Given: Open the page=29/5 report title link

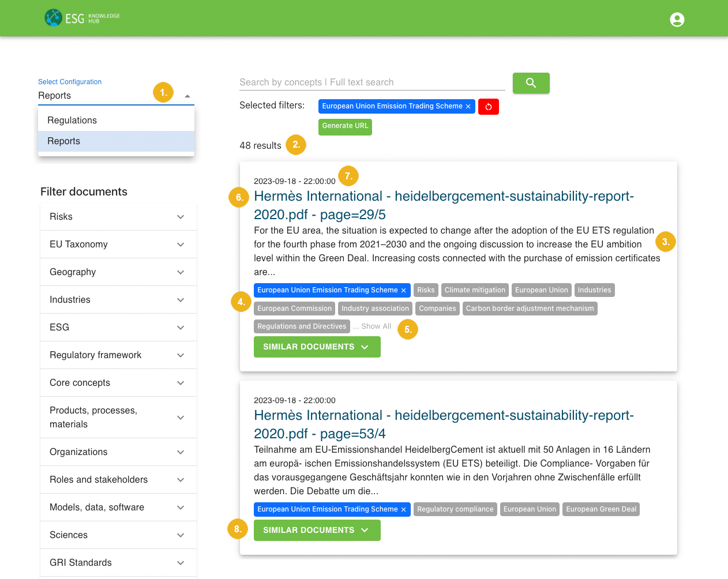Looking at the screenshot, I should coord(443,205).
